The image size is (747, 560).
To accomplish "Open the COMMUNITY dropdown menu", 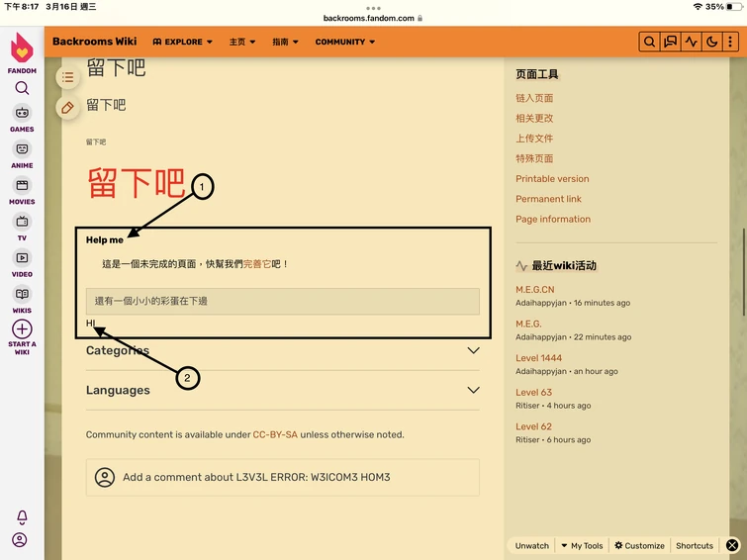I will point(345,42).
